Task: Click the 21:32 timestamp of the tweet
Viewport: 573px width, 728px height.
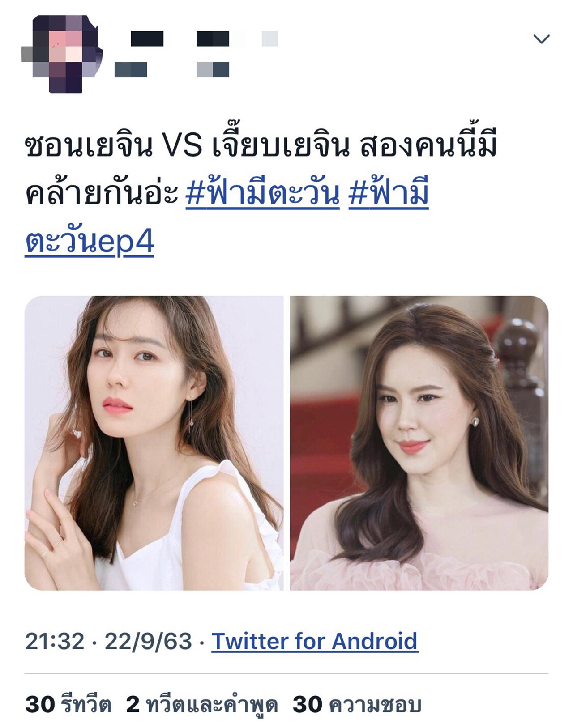Action: (55, 641)
